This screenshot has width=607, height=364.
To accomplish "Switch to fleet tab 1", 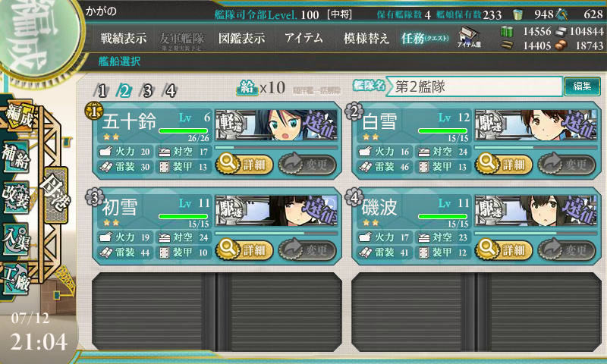I will 102,91.
